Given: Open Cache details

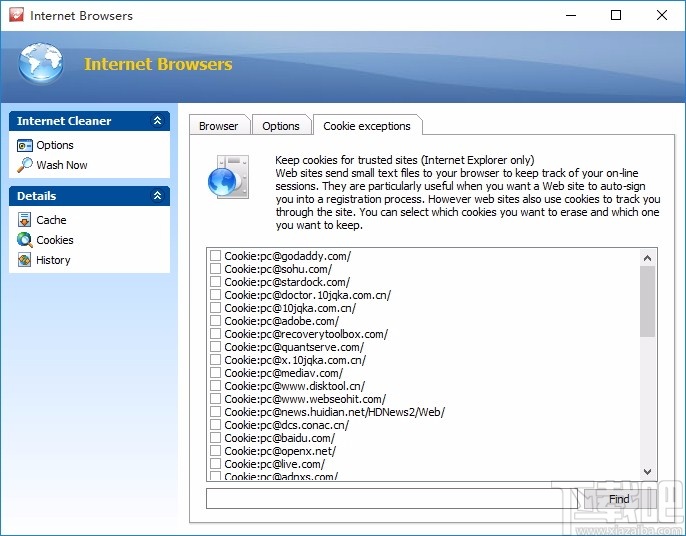Looking at the screenshot, I should [x=51, y=220].
